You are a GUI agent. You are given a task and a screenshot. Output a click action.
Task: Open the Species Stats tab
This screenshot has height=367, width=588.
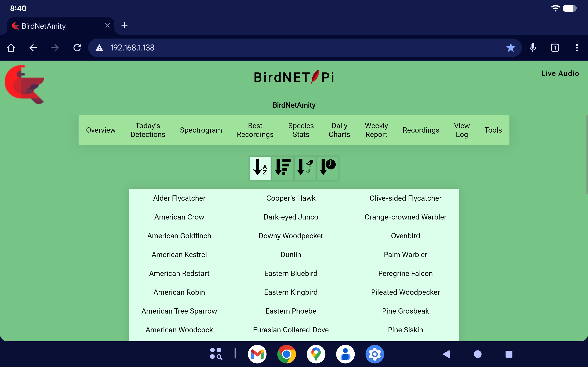click(x=301, y=130)
